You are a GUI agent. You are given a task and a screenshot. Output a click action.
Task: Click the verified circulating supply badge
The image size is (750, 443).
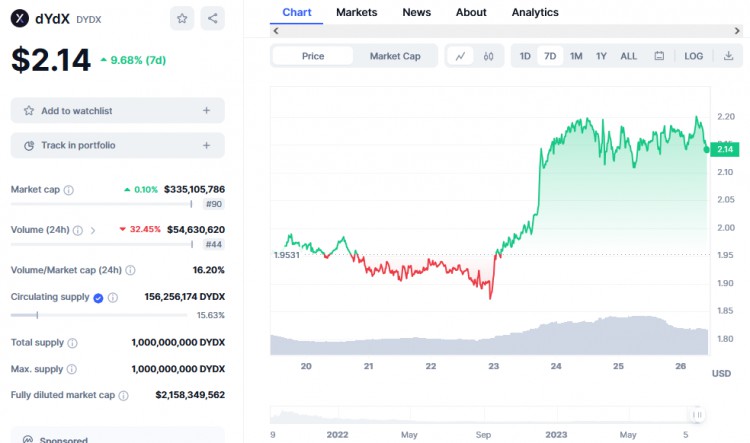98,298
